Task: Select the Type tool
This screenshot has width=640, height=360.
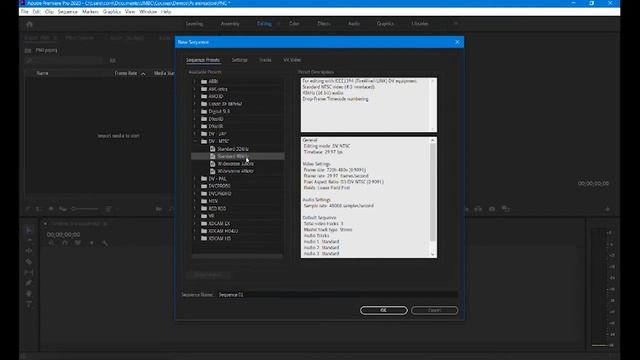Action: (29, 304)
